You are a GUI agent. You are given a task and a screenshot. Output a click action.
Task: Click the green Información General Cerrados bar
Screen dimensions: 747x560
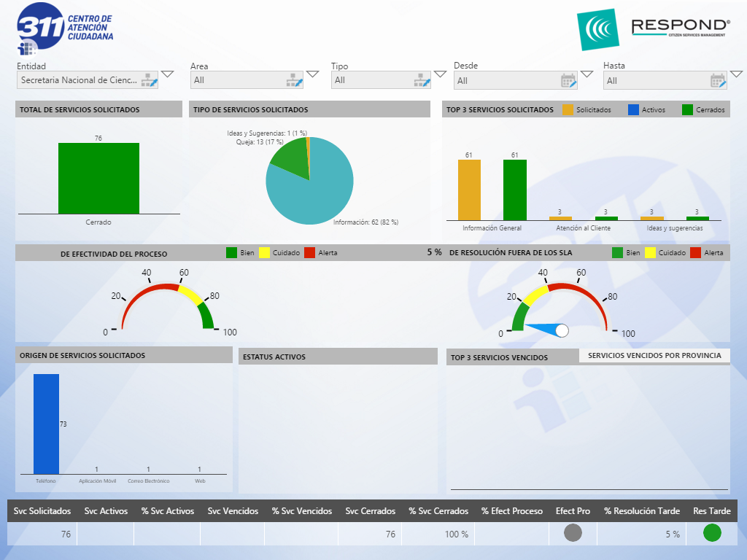click(x=515, y=190)
